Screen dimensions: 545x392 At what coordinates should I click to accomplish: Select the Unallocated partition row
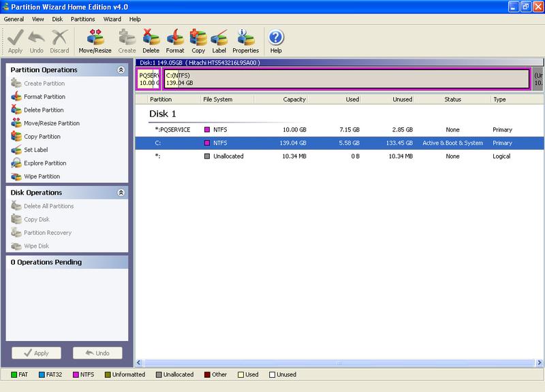(339, 157)
